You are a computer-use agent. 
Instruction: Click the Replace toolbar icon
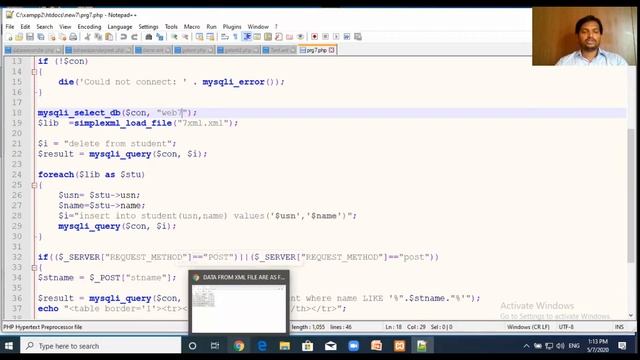click(x=160, y=37)
